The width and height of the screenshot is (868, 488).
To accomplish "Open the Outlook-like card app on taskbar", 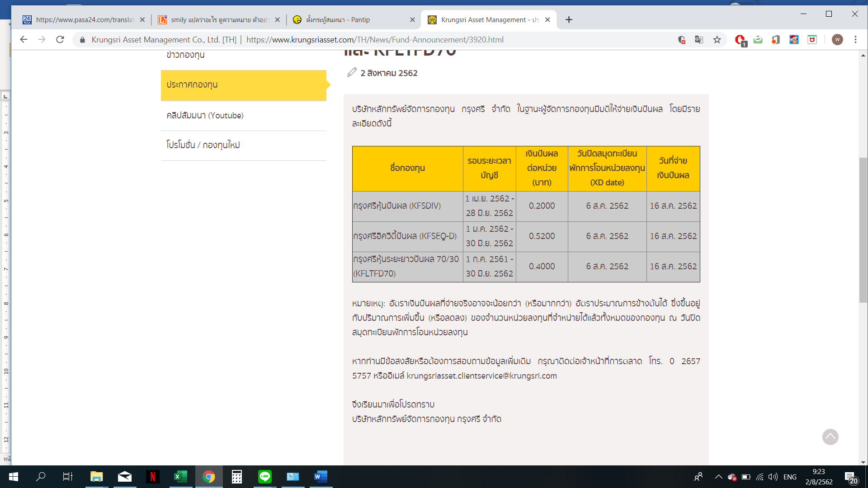I will point(293,477).
